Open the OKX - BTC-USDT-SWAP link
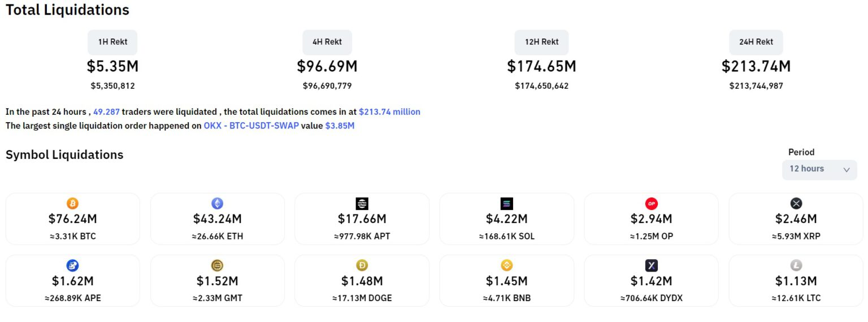The height and width of the screenshot is (322, 868). point(251,126)
